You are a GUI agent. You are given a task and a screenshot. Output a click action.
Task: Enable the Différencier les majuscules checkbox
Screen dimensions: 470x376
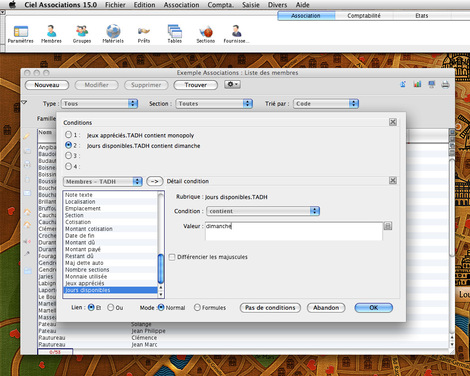click(172, 257)
